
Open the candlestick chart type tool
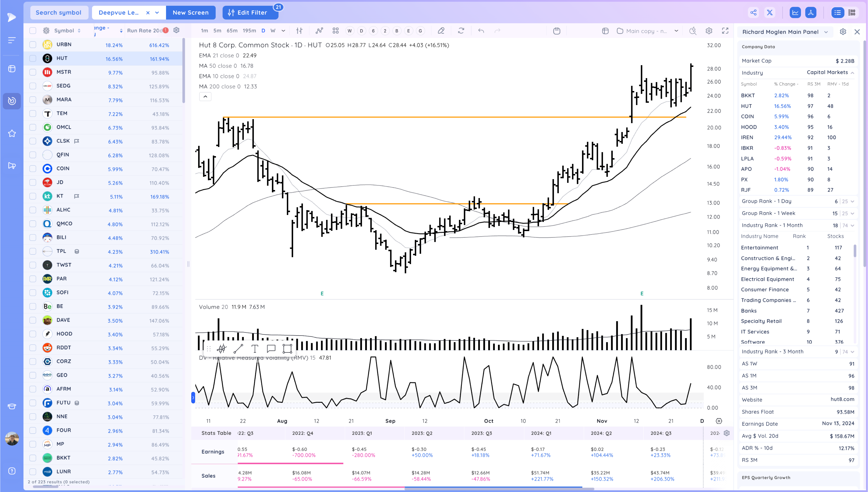click(299, 31)
